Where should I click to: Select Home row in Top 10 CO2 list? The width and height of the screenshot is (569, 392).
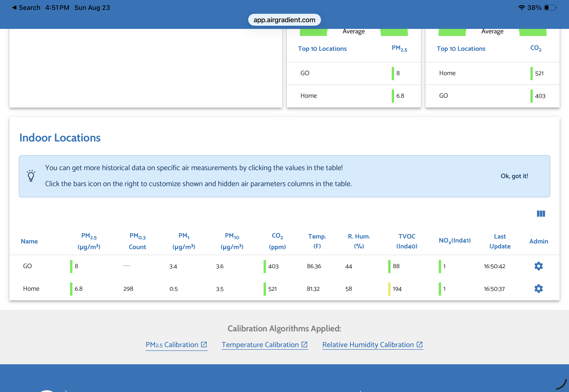pyautogui.click(x=492, y=73)
